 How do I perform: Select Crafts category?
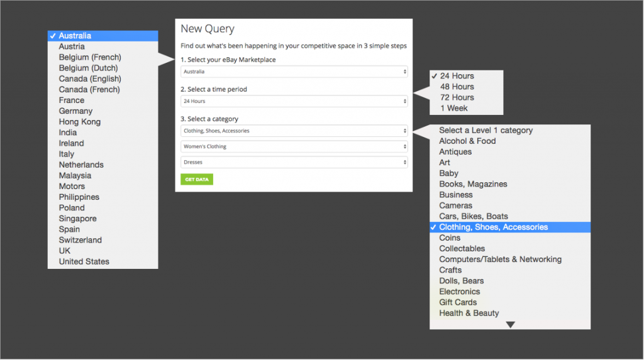(510, 270)
